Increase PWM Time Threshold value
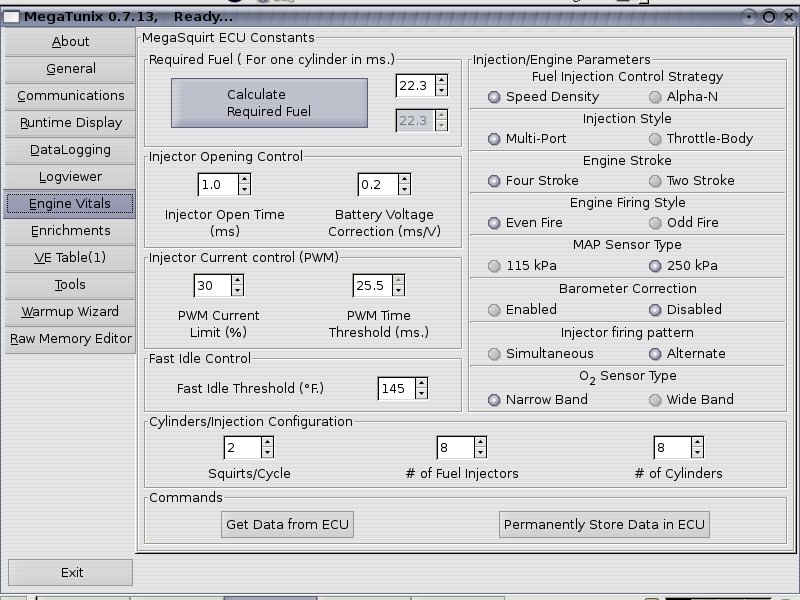The height and width of the screenshot is (600, 800). point(398,280)
